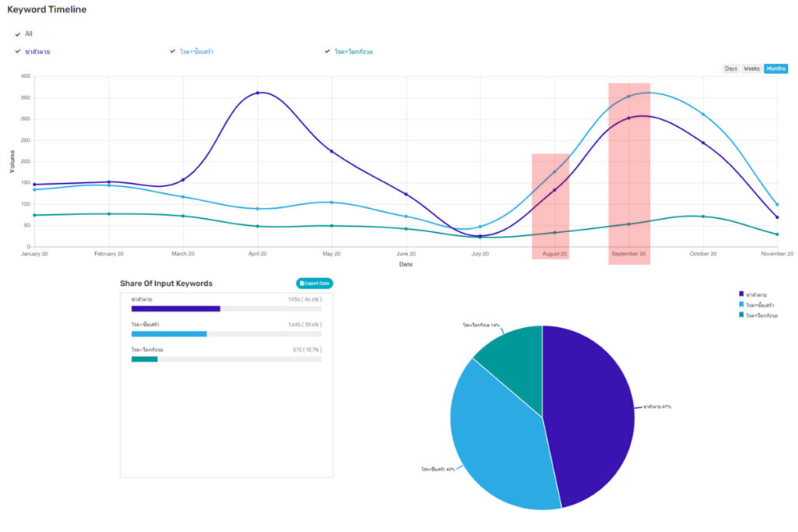Uncheck the All keywords checkbox
The image size is (798, 532).
[x=18, y=34]
